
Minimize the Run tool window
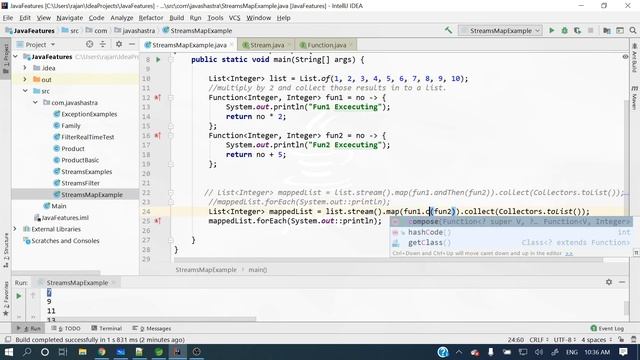coord(622,282)
